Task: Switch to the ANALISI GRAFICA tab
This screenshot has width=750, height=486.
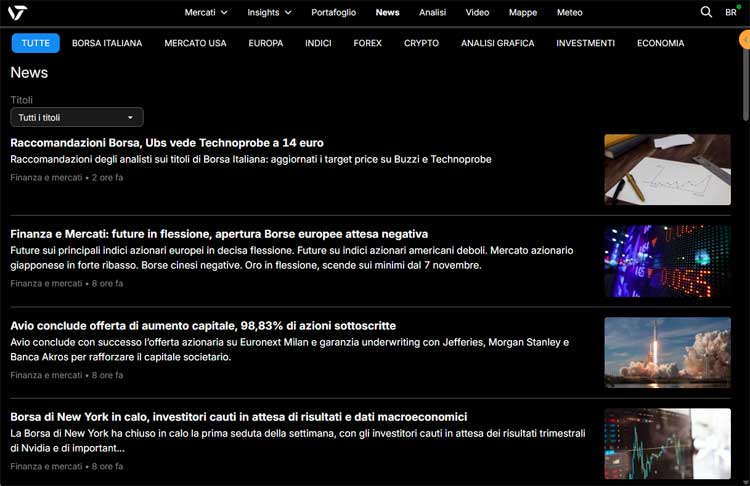Action: point(497,43)
